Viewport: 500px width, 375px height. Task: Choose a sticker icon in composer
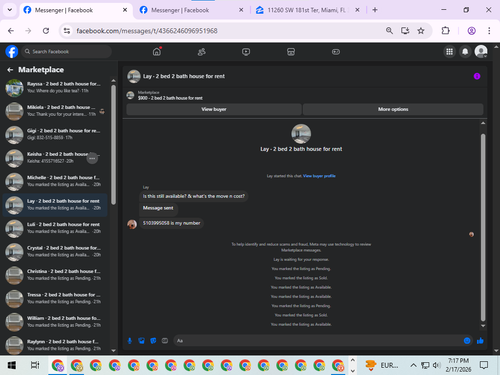coord(153,341)
